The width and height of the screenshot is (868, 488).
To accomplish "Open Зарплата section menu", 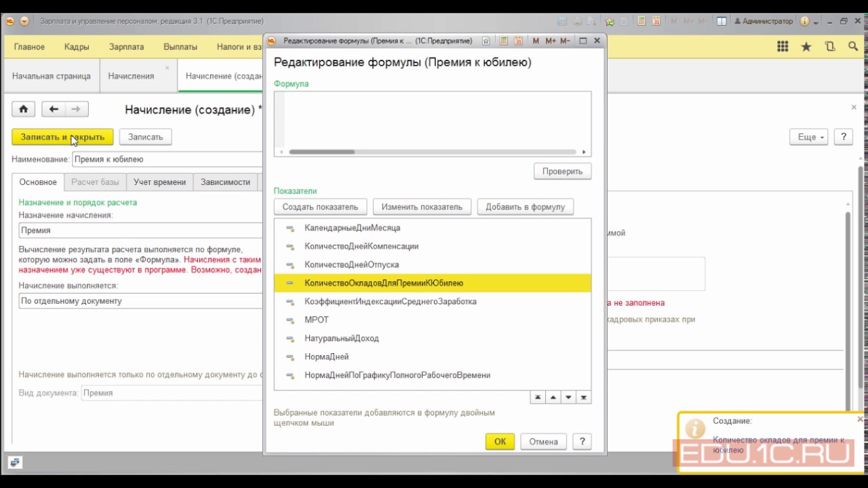I will tap(126, 47).
